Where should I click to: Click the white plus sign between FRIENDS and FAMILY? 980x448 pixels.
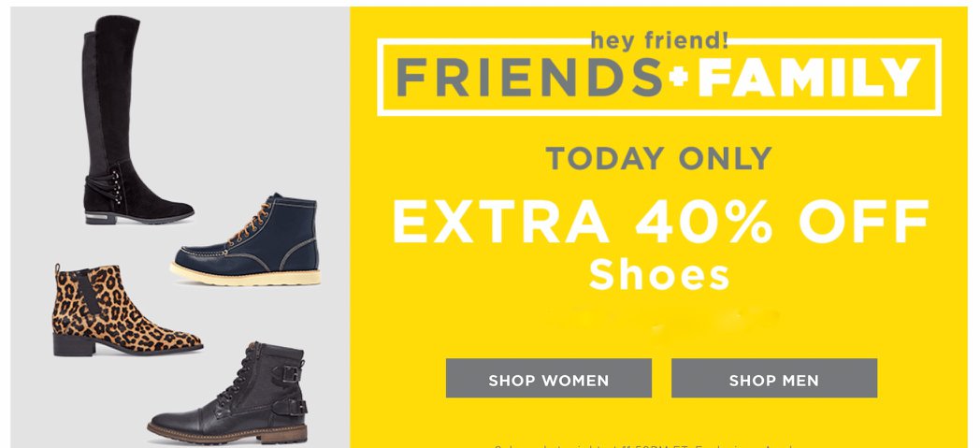tap(680, 77)
